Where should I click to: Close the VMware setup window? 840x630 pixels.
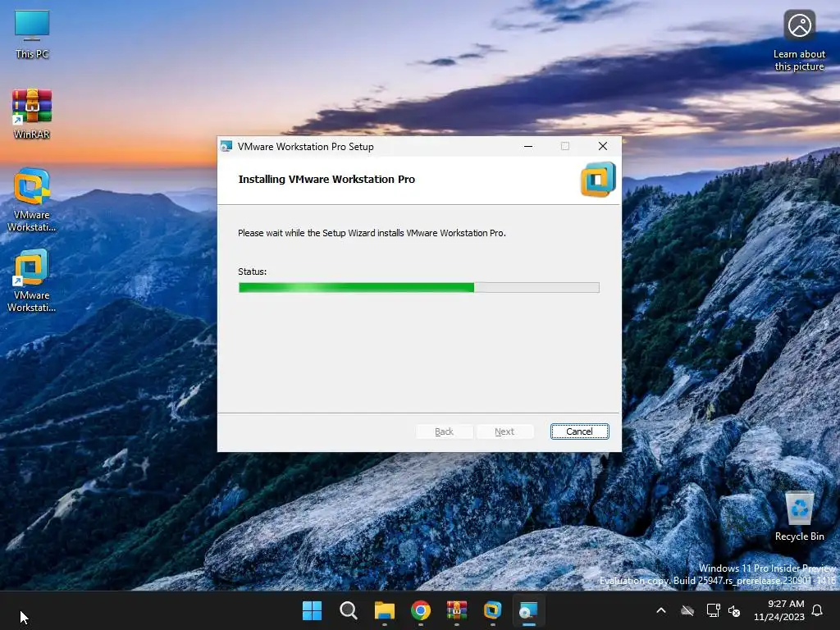[603, 146]
